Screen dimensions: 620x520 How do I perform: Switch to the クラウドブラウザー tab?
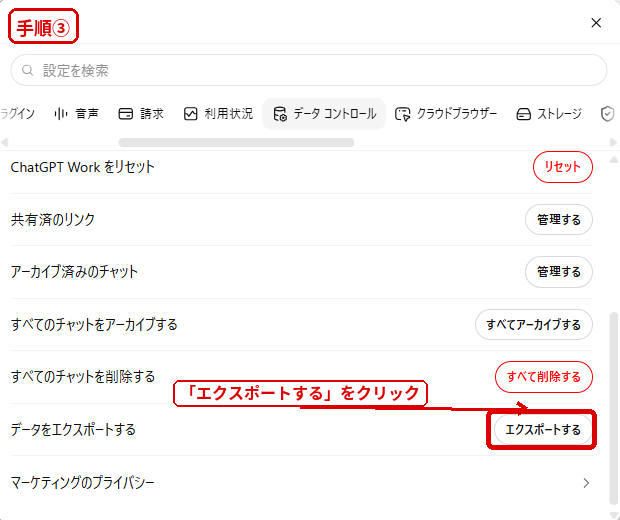[446, 114]
